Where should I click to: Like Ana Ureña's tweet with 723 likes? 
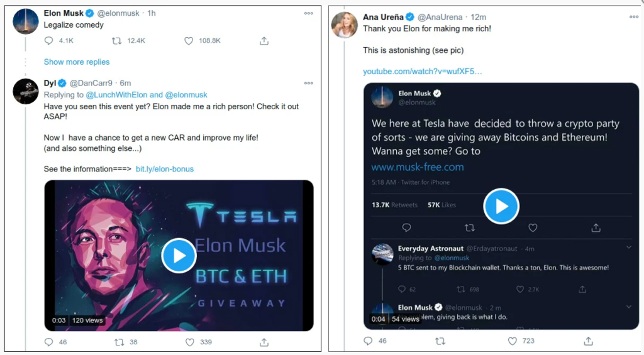[512, 341]
